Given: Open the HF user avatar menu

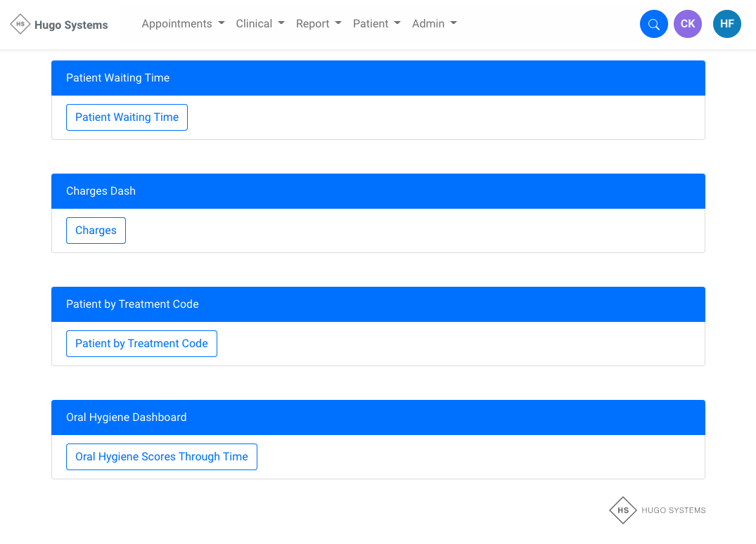Looking at the screenshot, I should click(726, 24).
